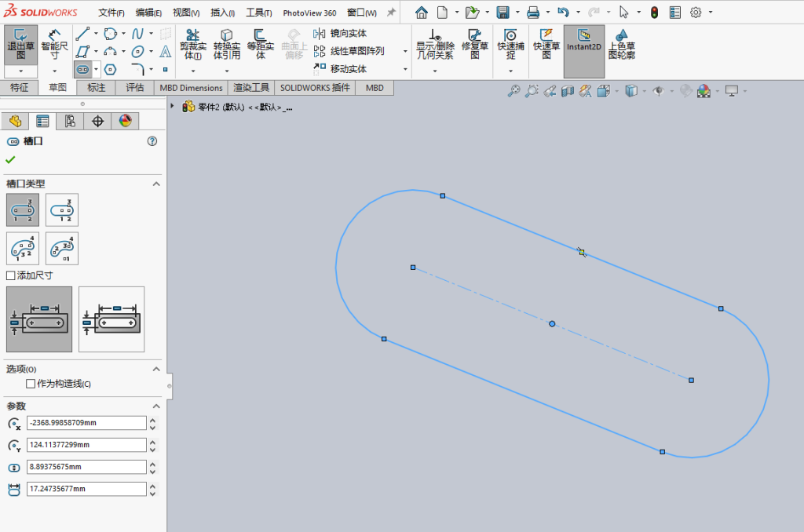Confirm slot with green checkmark
Viewport: 804px width, 532px height.
[10, 160]
